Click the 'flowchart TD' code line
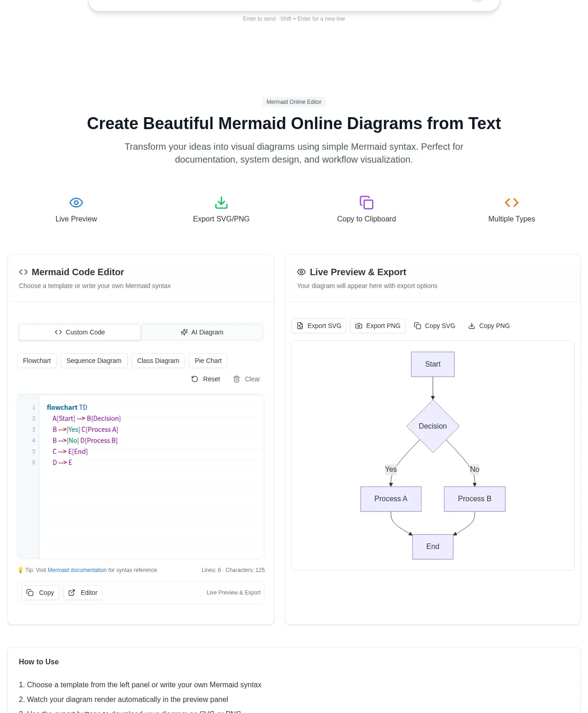The image size is (588, 713). [67, 407]
